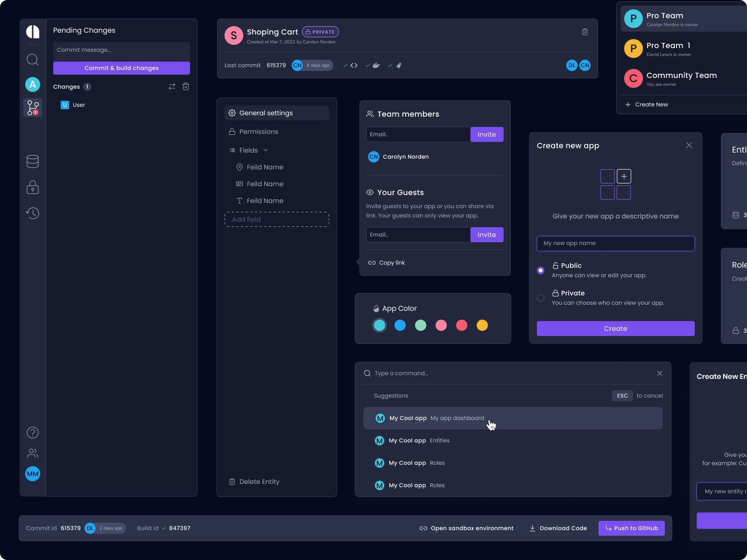Screen dimensions: 747x560
Task: Click the Community Team red C avatar
Action: (x=633, y=78)
